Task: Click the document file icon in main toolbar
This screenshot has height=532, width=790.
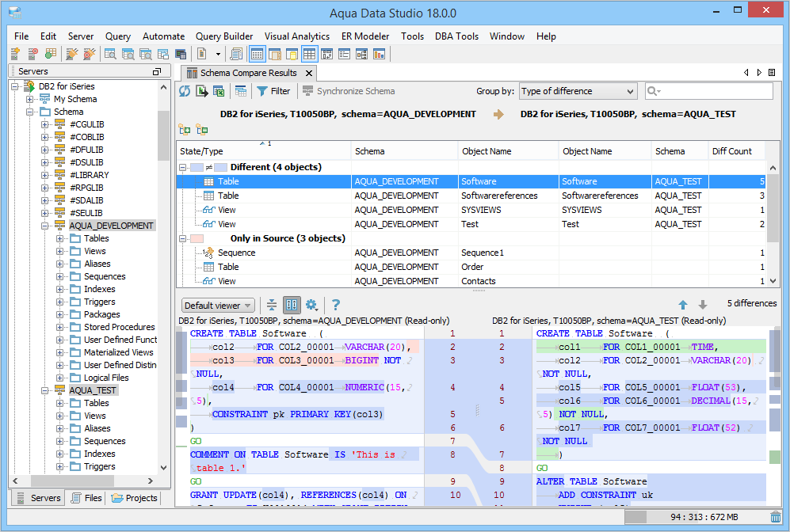Action: click(x=202, y=54)
